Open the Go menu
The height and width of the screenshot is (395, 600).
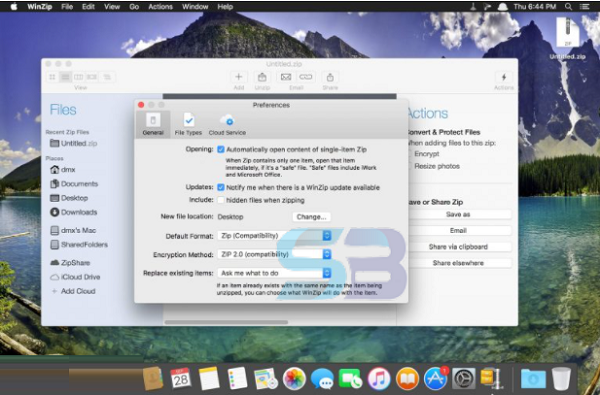click(x=134, y=7)
